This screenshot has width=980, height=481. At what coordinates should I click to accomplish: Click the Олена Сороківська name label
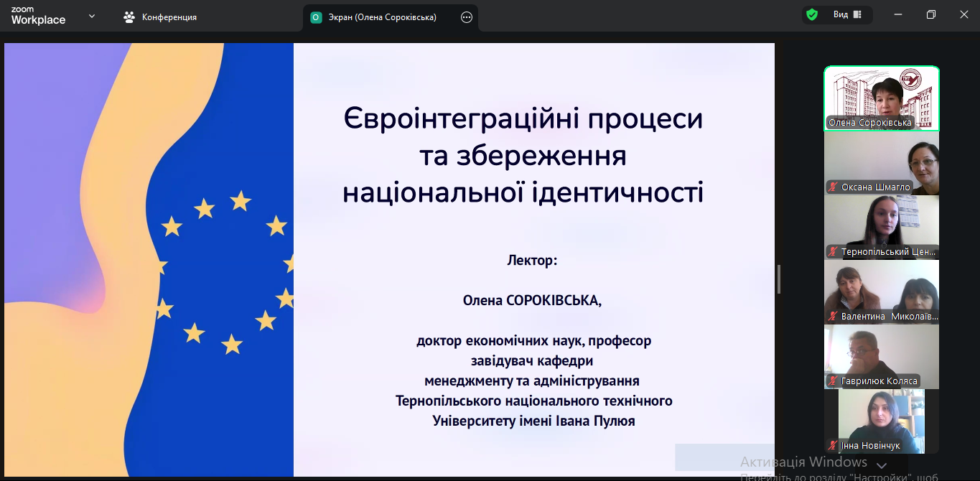tap(870, 123)
